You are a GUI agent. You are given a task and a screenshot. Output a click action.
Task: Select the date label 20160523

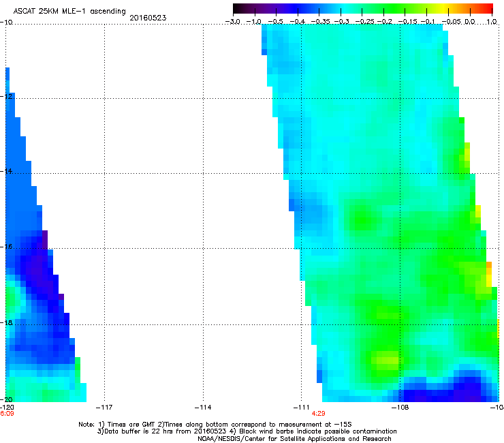coord(148,18)
